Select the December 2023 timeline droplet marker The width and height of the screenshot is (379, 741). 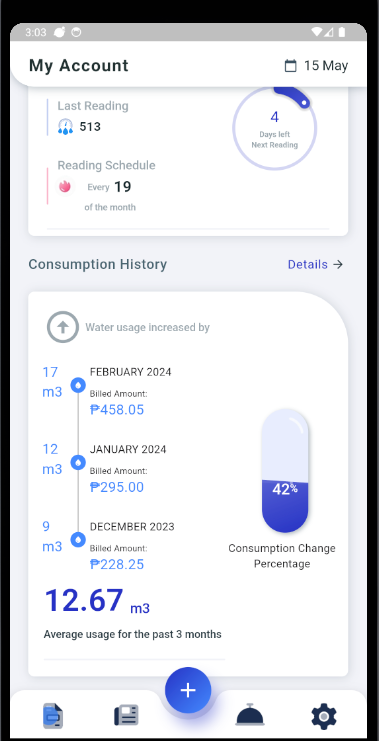click(78, 539)
